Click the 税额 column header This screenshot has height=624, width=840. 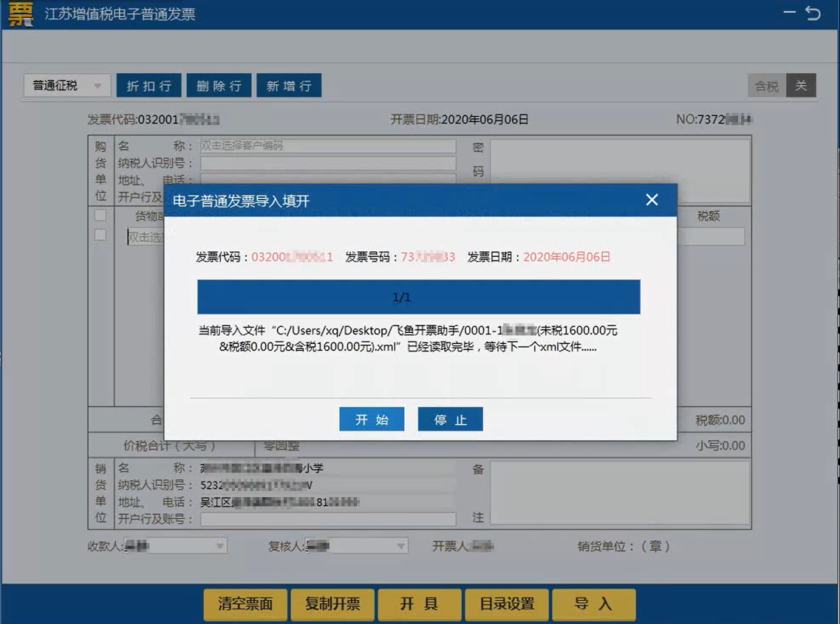(709, 216)
